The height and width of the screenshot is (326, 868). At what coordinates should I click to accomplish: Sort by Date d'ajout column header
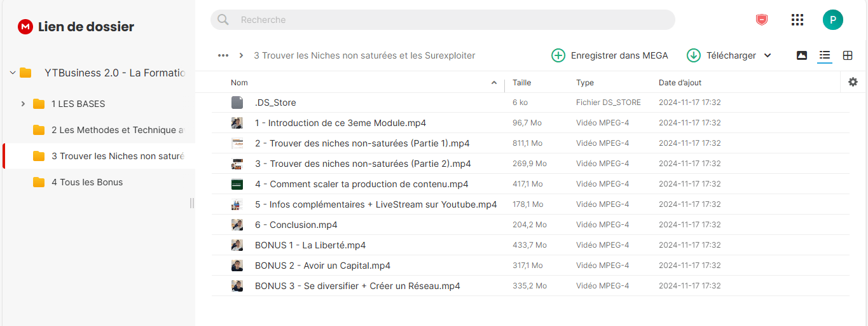680,83
